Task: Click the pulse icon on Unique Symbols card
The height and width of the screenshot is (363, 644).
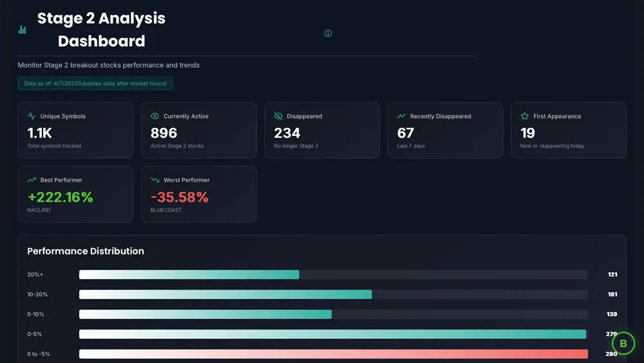Action: coord(32,116)
